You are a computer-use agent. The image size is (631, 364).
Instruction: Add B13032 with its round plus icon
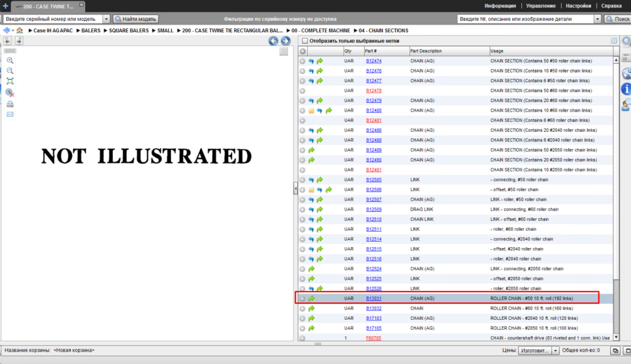[302, 309]
